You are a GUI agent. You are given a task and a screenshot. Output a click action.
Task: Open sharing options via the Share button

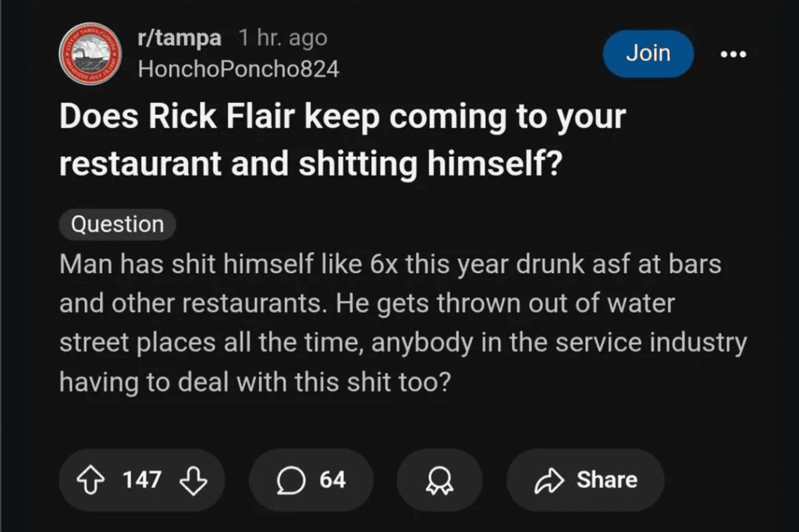[584, 481]
